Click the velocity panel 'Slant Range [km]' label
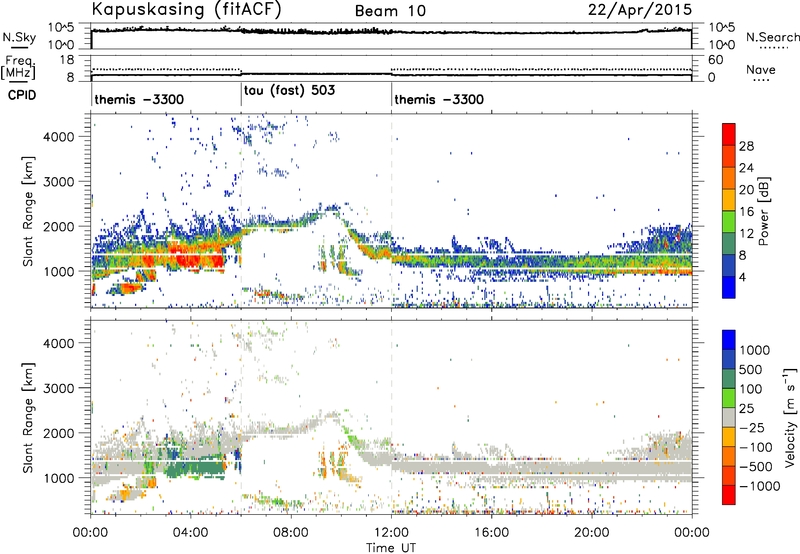The width and height of the screenshot is (800, 554). pyautogui.click(x=28, y=417)
